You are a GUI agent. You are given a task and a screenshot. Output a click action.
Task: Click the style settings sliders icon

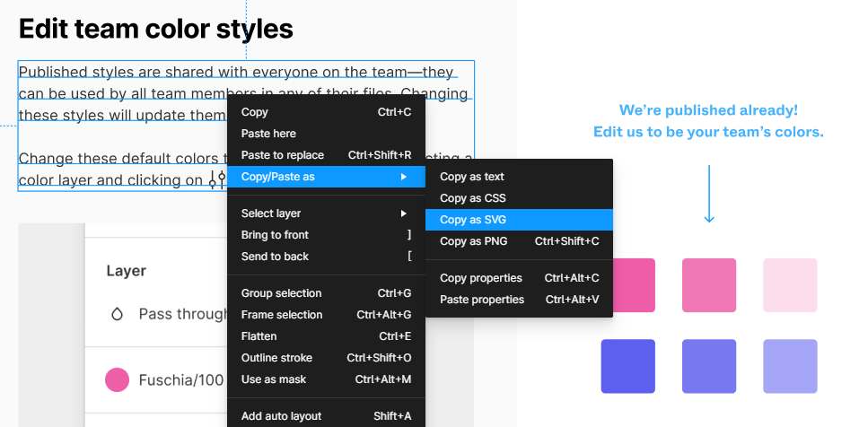pos(217,179)
